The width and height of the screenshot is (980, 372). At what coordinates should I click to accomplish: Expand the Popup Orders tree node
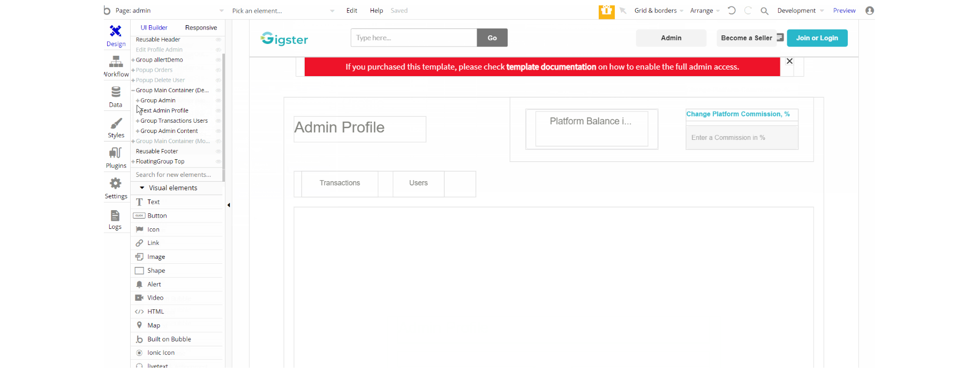coord(133,70)
